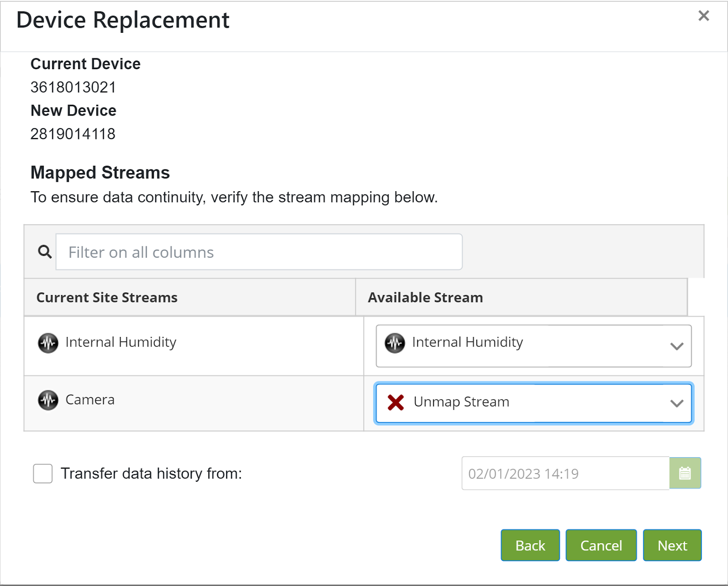The image size is (728, 586).
Task: Expand the Internal Humidity available stream dropdown
Action: [x=533, y=346]
